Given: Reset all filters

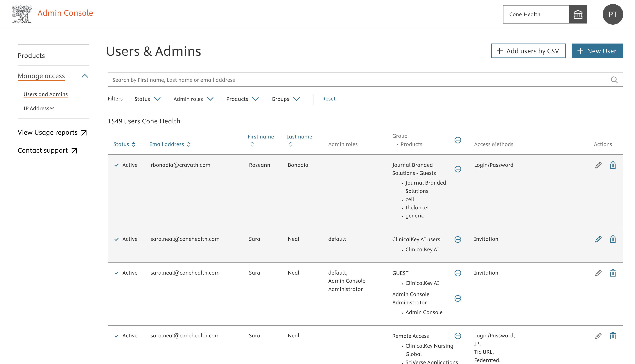Looking at the screenshot, I should (x=329, y=99).
